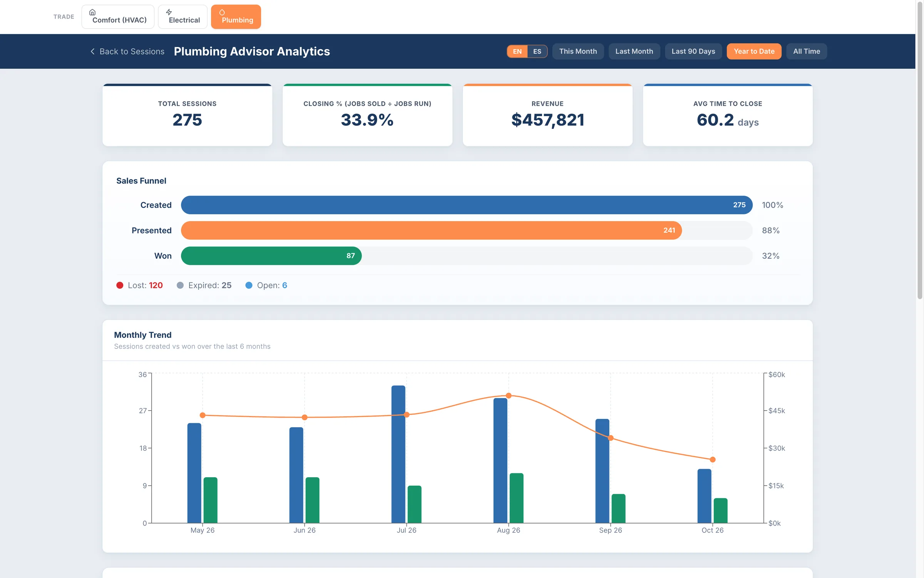Screen dimensions: 924x578
Task: Click the lightning bolt icon on Electrical
Action: point(169,12)
